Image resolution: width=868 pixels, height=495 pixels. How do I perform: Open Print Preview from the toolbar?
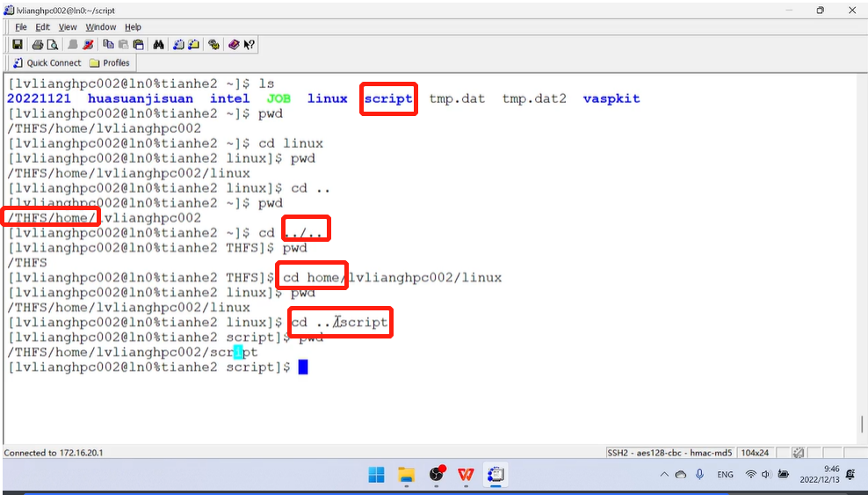pos(52,44)
